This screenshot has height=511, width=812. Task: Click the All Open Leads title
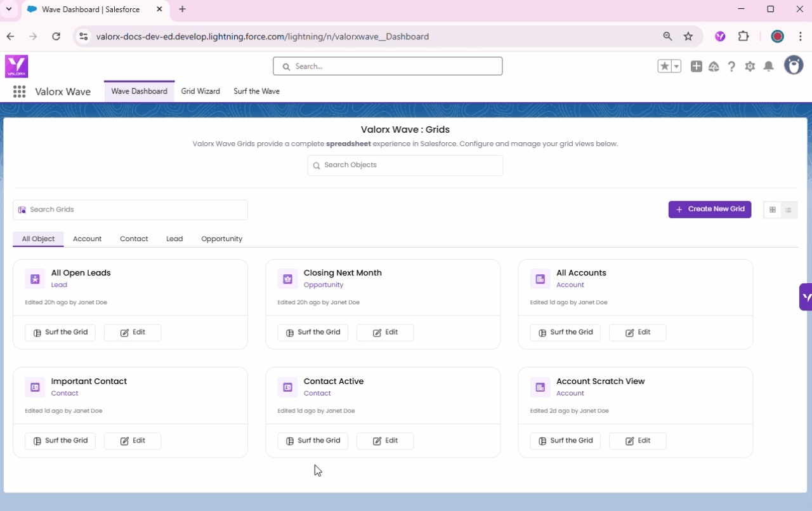pyautogui.click(x=81, y=273)
